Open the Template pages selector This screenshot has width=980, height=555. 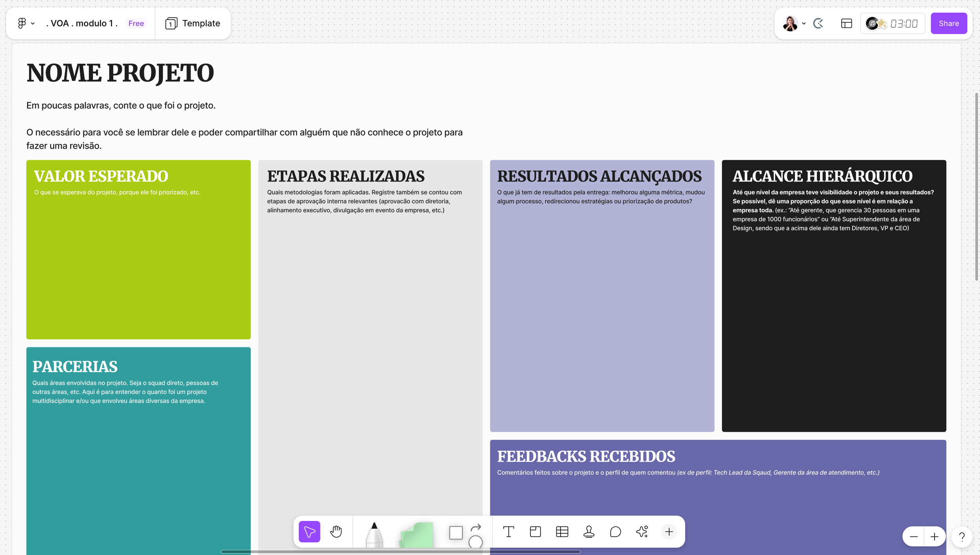(x=193, y=24)
